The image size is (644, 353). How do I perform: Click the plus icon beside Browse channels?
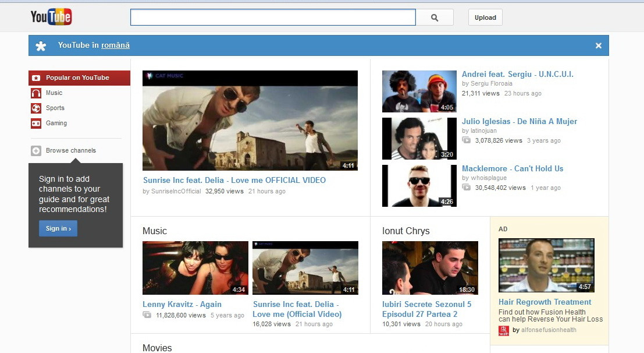point(36,150)
